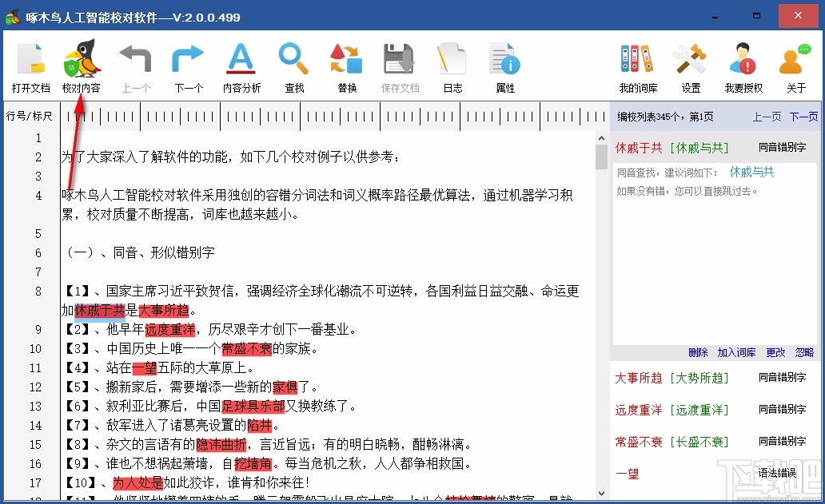Go to 下一页 next page of corrections
This screenshot has width=825, height=504.
(804, 117)
